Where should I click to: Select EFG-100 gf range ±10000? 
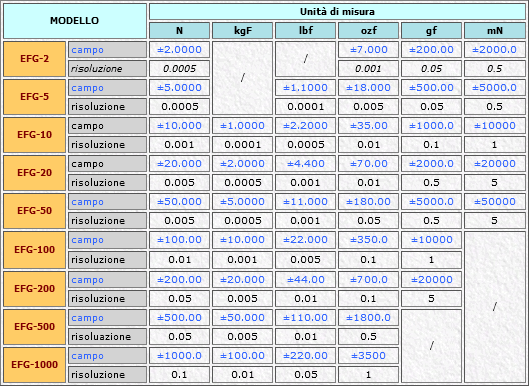[x=431, y=240]
